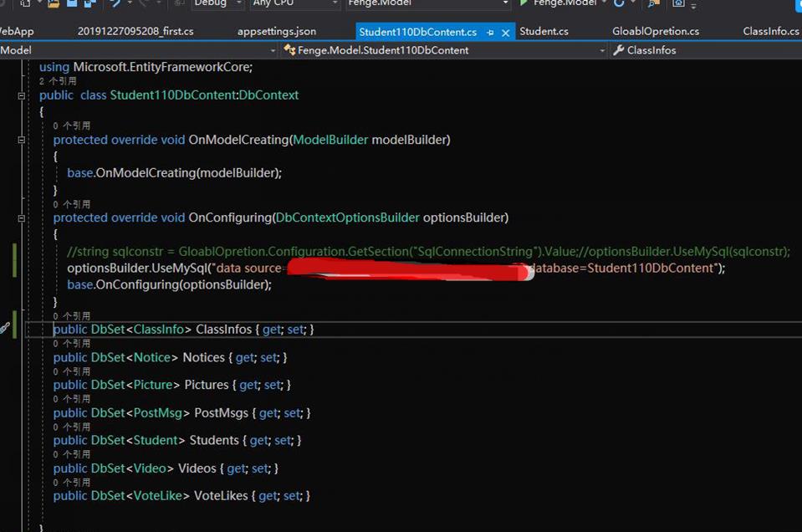Switch to the 20191227095208_first.cs tab
This screenshot has width=802, height=532.
(135, 31)
